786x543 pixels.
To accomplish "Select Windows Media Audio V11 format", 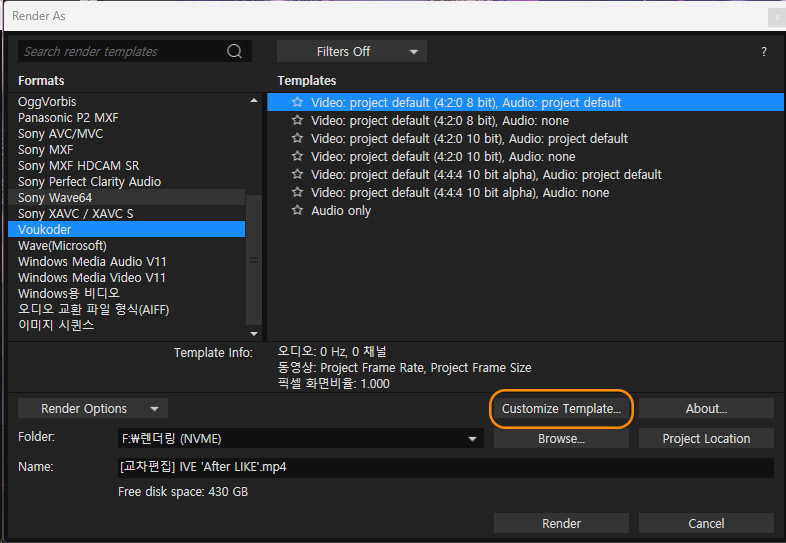I will (126, 262).
